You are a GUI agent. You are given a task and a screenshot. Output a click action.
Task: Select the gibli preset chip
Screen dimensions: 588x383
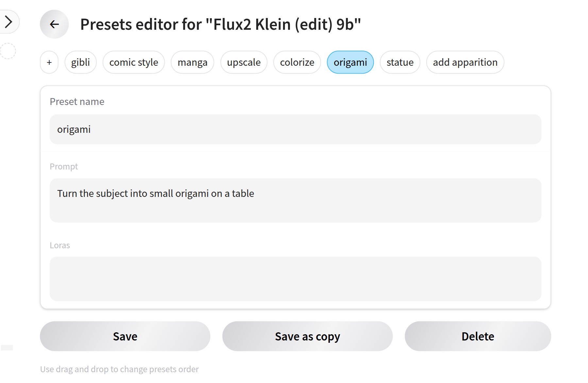coord(80,62)
